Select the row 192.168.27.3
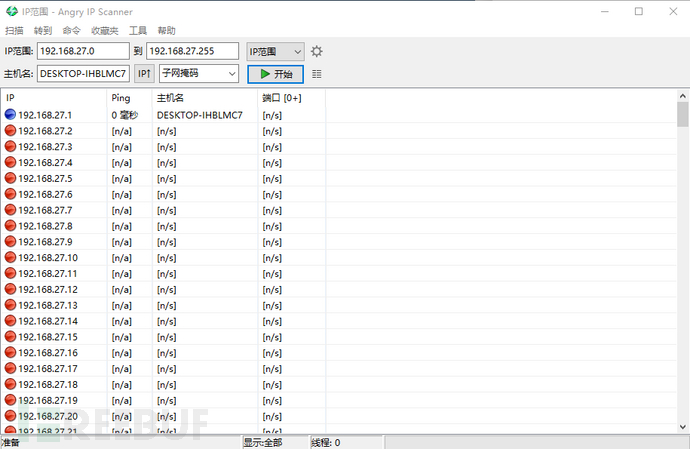This screenshot has height=449, width=690. tap(339, 147)
